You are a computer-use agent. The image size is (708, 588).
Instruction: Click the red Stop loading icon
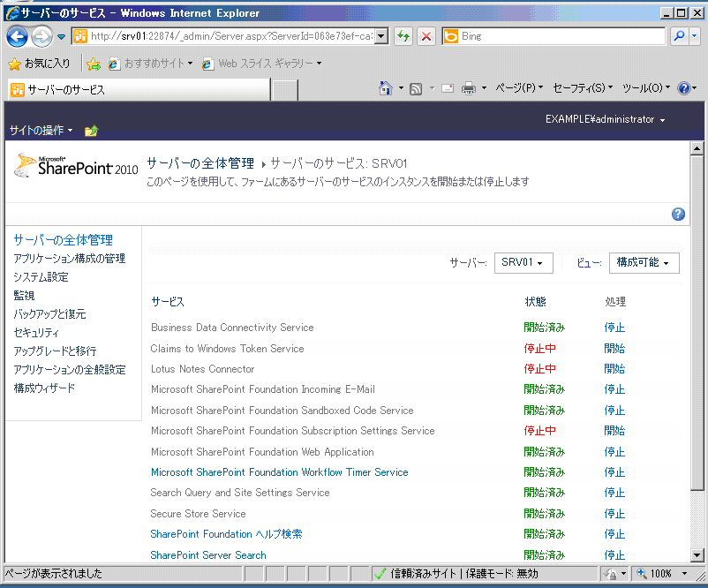(x=426, y=36)
